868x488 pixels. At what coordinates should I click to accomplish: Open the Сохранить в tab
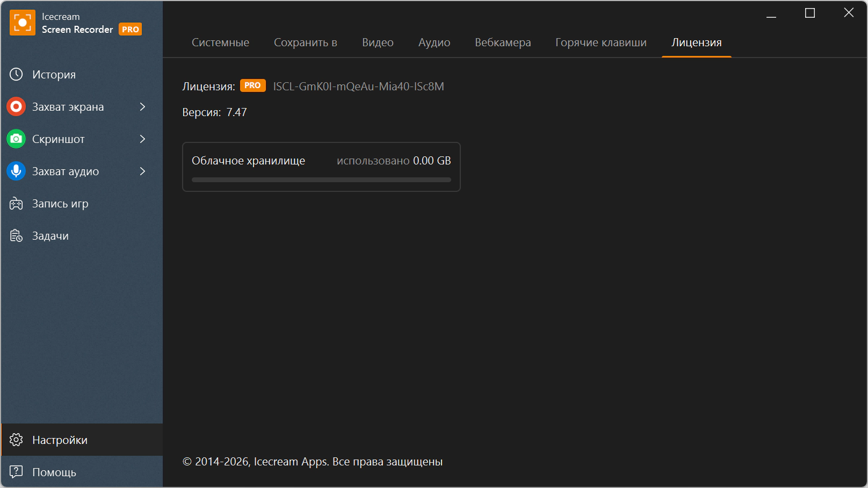coord(306,42)
